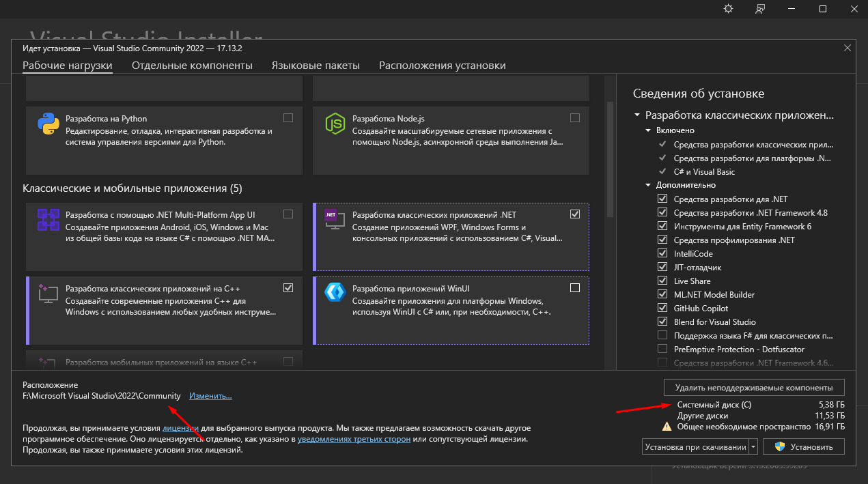Open the уведомлениях третьих сторон link
The width and height of the screenshot is (868, 484).
pos(354,439)
